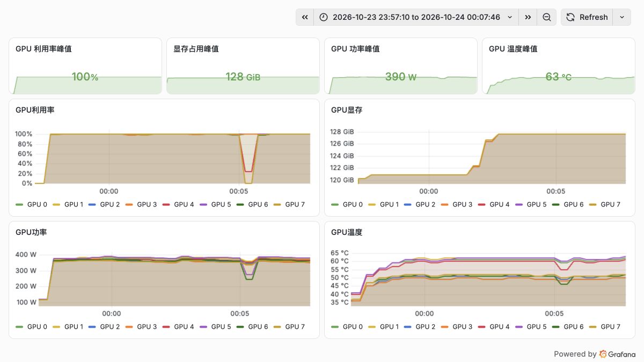Click the GPU 利用率峰值 stat panel title
This screenshot has width=644, height=362.
(43, 49)
